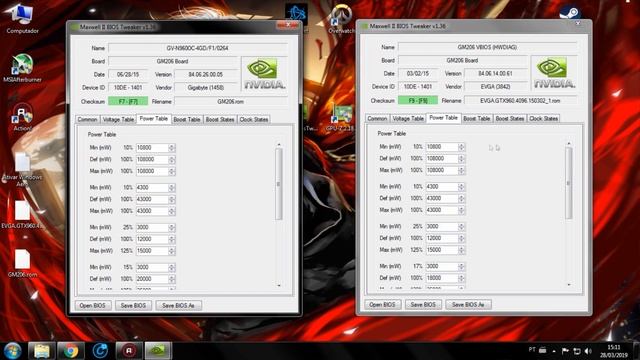
Task: Open the Windows Start menu
Action: point(12,351)
